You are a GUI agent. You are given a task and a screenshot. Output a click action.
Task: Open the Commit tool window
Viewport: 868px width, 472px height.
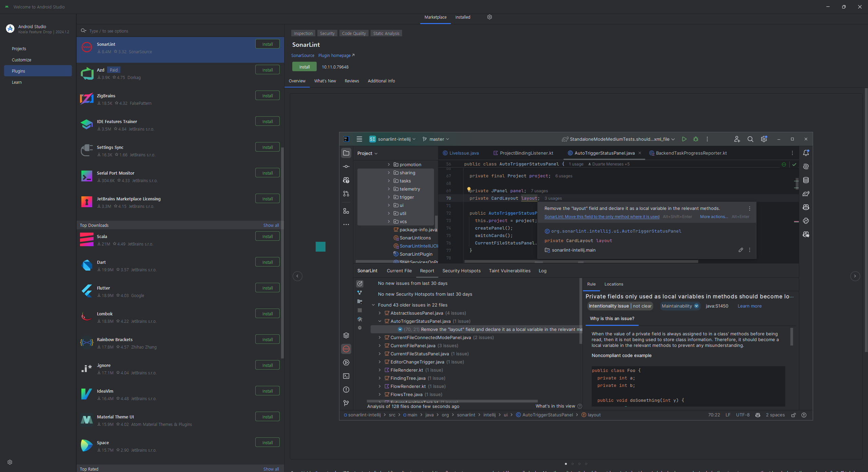point(346,166)
